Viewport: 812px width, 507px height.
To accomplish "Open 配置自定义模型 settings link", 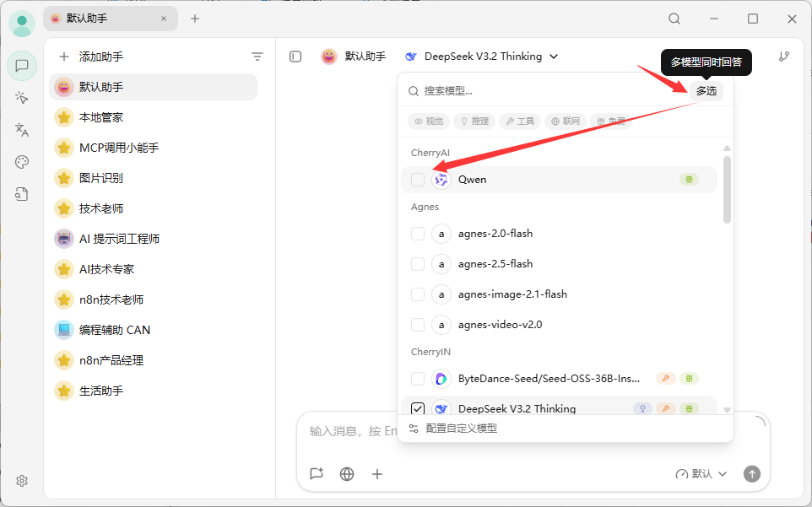I will coord(461,429).
